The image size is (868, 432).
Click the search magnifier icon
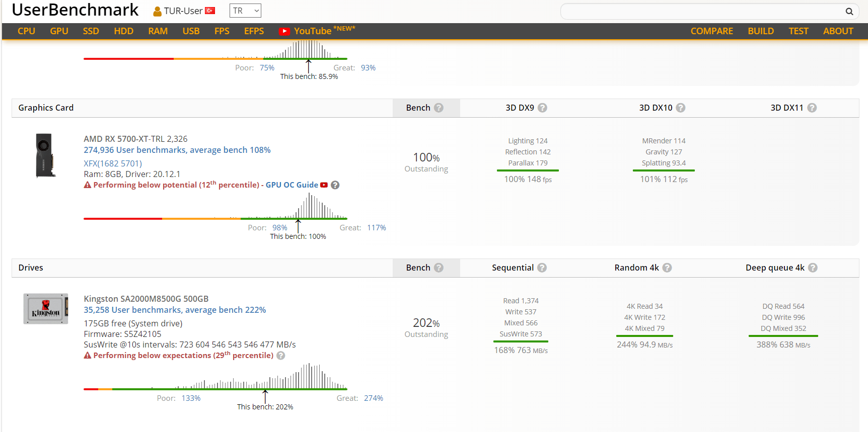click(849, 11)
